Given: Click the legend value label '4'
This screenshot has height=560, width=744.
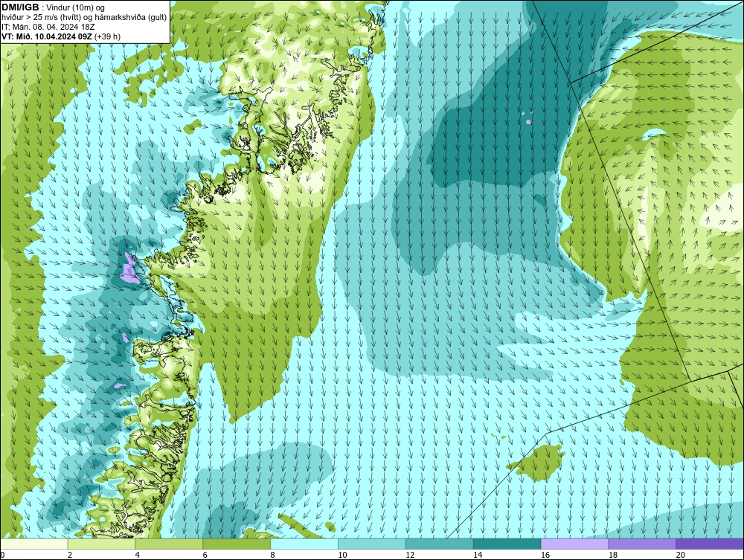Looking at the screenshot, I should click(x=138, y=555).
